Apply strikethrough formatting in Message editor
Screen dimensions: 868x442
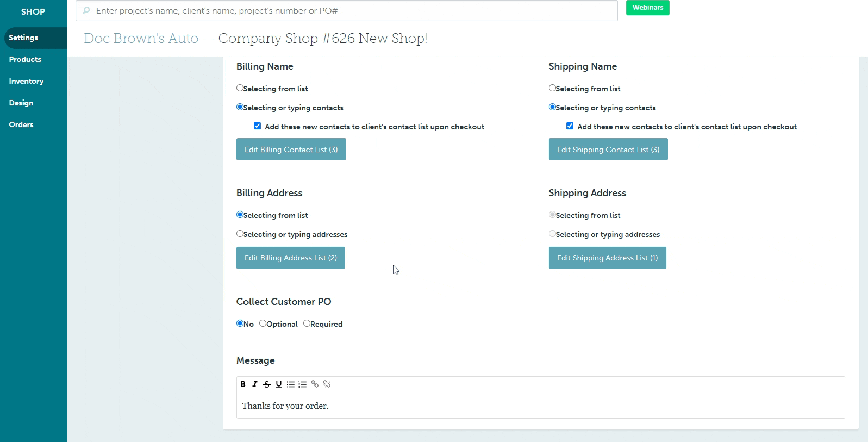[x=266, y=384]
